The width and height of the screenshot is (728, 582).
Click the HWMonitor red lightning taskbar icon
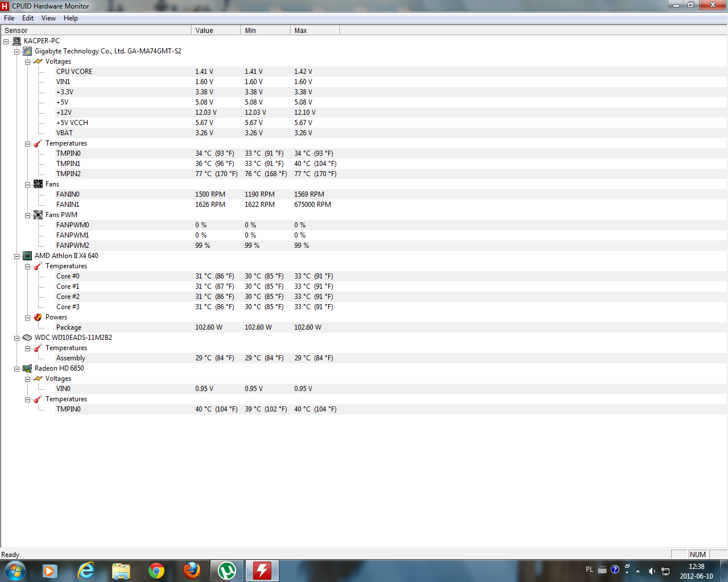point(262,571)
